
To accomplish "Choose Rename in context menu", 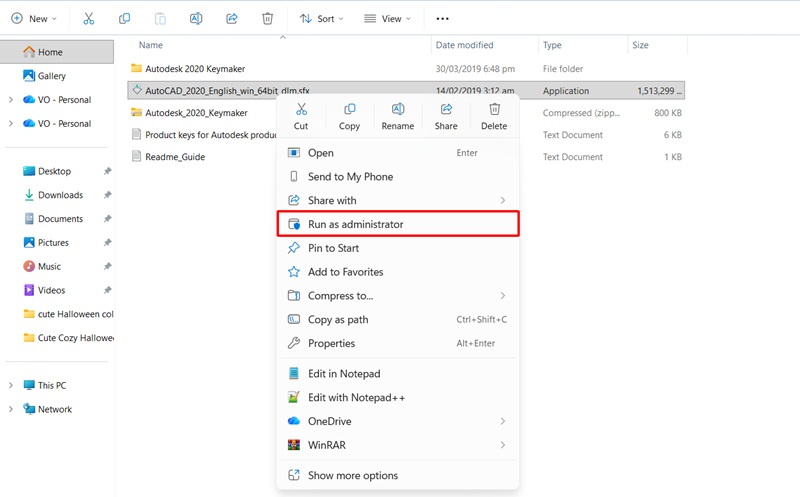I will (x=397, y=117).
